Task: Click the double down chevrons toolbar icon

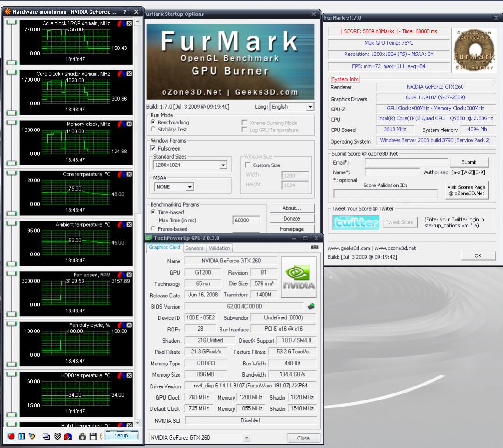Action: pyautogui.click(x=57, y=436)
